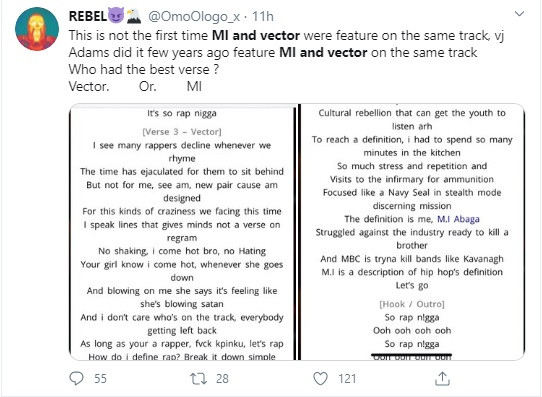Open the tweet options chevron menu
This screenshot has width=542, height=397.
(x=519, y=14)
